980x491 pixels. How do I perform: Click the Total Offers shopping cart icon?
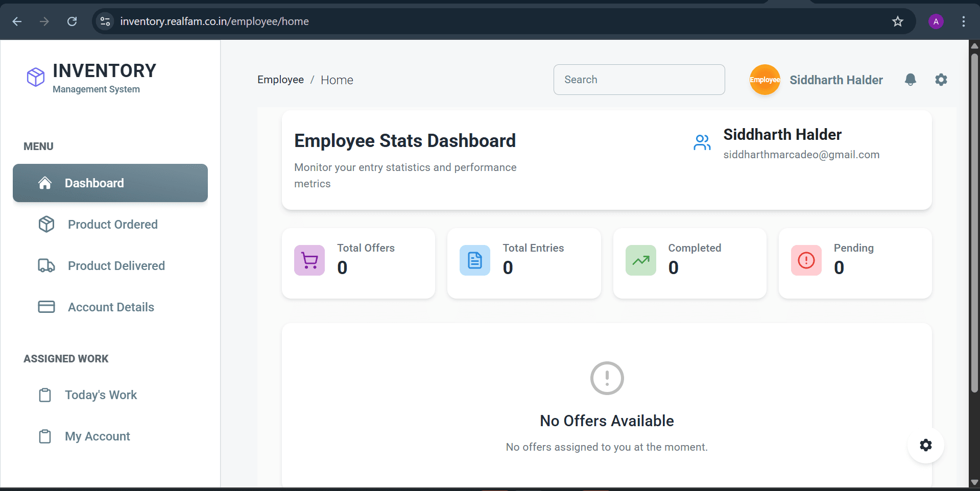(x=309, y=260)
